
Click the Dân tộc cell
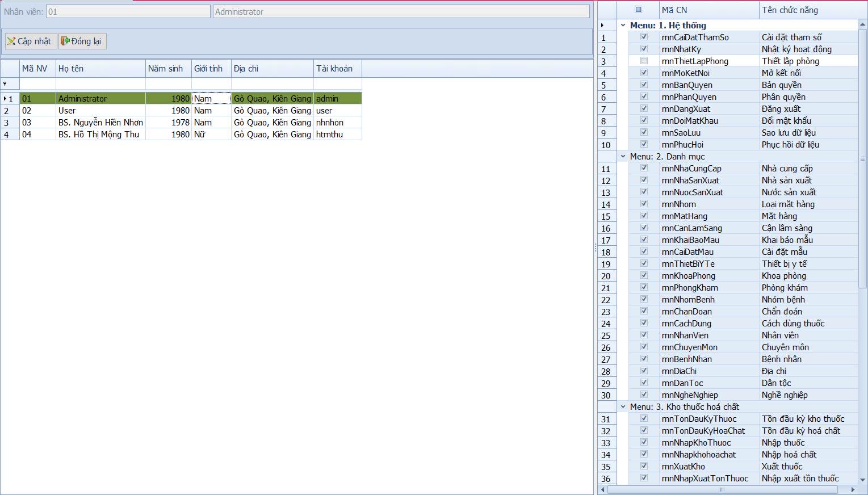pos(808,383)
